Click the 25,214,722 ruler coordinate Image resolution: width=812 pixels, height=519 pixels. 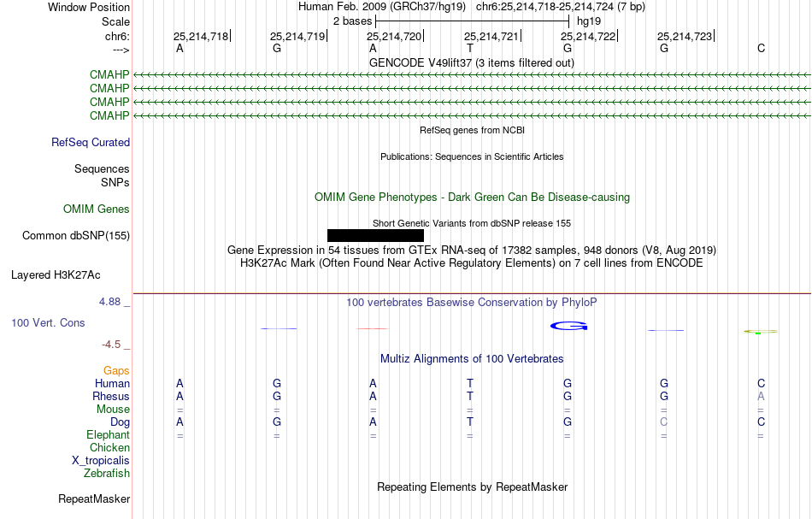click(588, 36)
